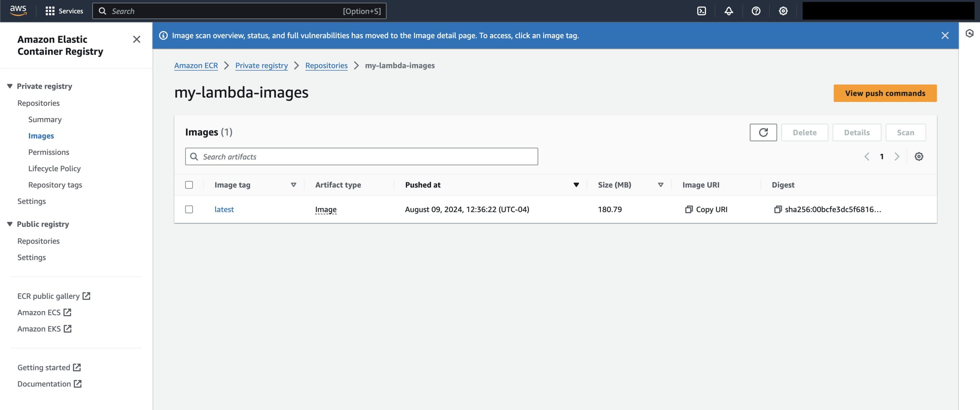Image resolution: width=980 pixels, height=410 pixels.
Task: Click the page number 1 indicator
Action: pos(882,156)
